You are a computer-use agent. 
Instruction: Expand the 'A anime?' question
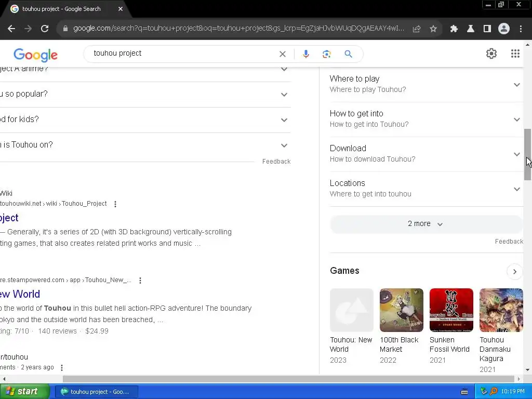(x=145, y=71)
